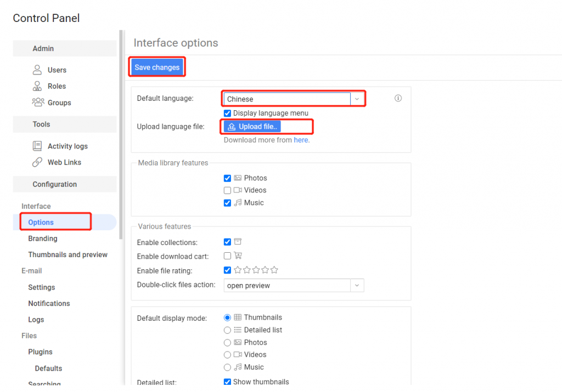Image resolution: width=562 pixels, height=392 pixels.
Task: Click the info icon beside Default language
Action: pyautogui.click(x=398, y=99)
